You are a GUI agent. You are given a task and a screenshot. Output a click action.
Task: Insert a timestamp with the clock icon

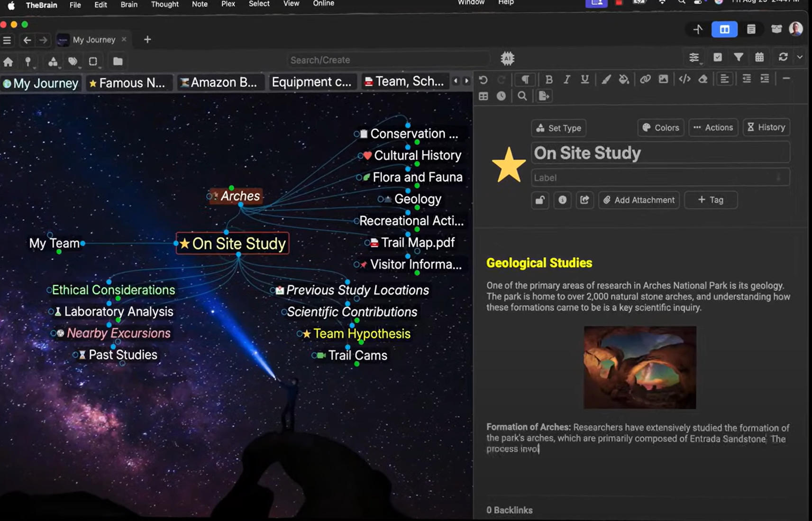click(x=501, y=96)
